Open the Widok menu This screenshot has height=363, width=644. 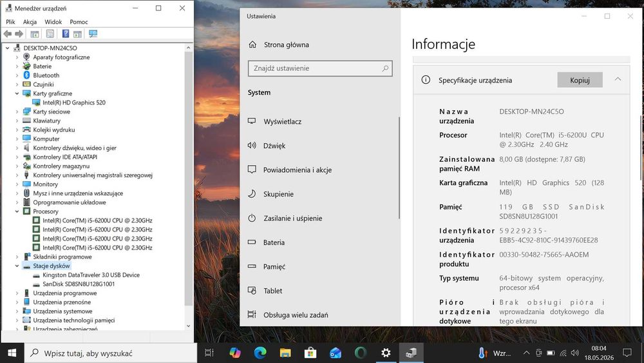[x=53, y=22]
